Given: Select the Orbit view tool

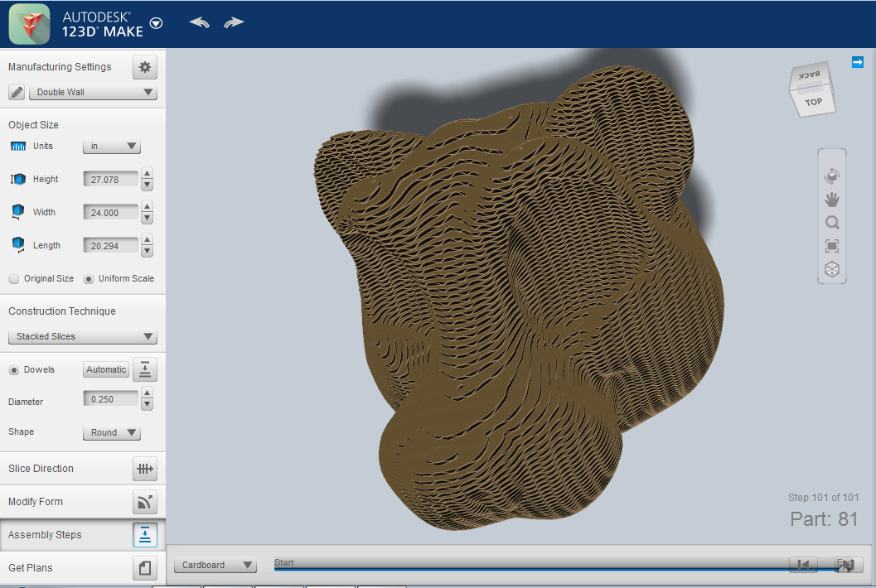Looking at the screenshot, I should pyautogui.click(x=832, y=176).
